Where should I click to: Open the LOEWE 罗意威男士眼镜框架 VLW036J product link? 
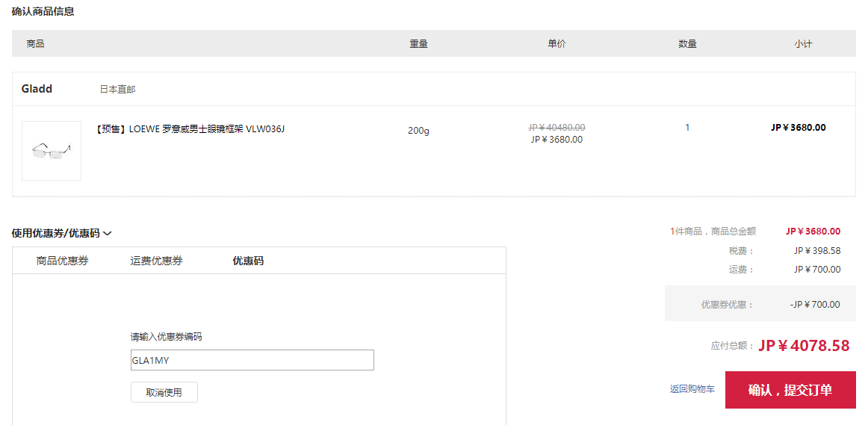190,129
